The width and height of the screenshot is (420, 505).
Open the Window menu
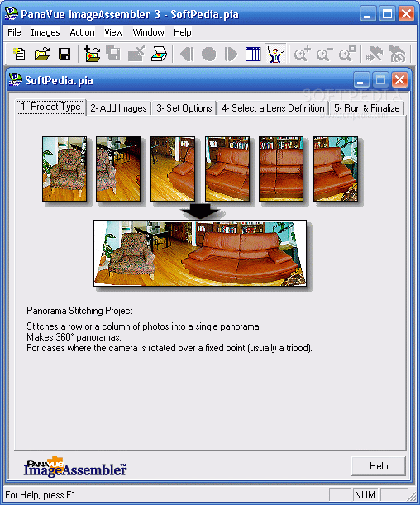148,32
